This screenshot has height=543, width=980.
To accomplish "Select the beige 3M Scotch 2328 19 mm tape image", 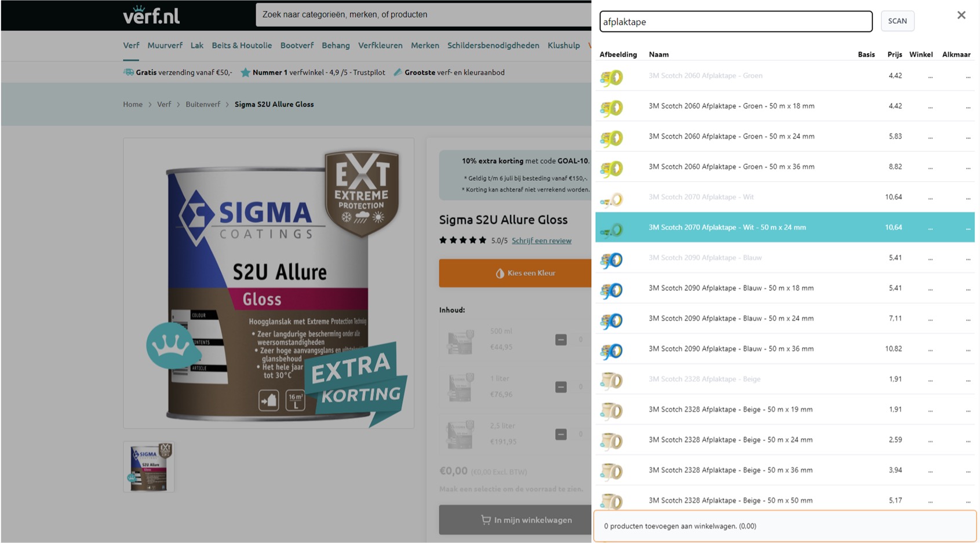I will (x=611, y=410).
